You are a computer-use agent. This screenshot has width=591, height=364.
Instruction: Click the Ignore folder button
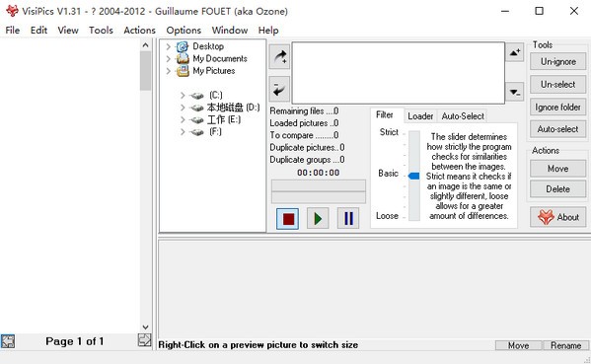[557, 108]
